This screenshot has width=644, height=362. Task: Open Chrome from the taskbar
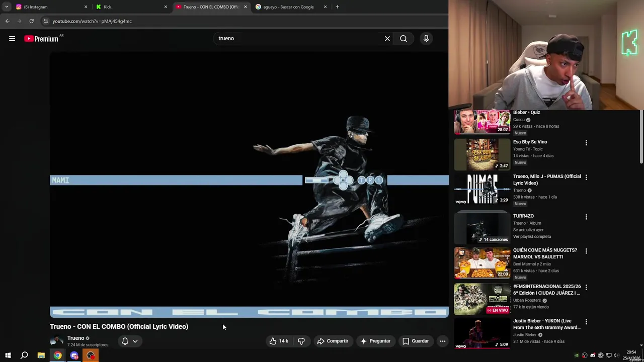tap(58, 355)
